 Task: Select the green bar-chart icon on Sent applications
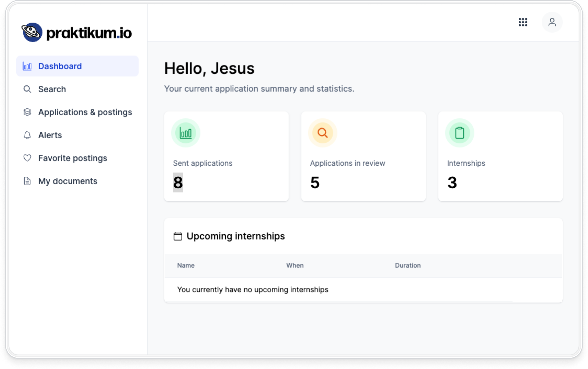tap(186, 132)
